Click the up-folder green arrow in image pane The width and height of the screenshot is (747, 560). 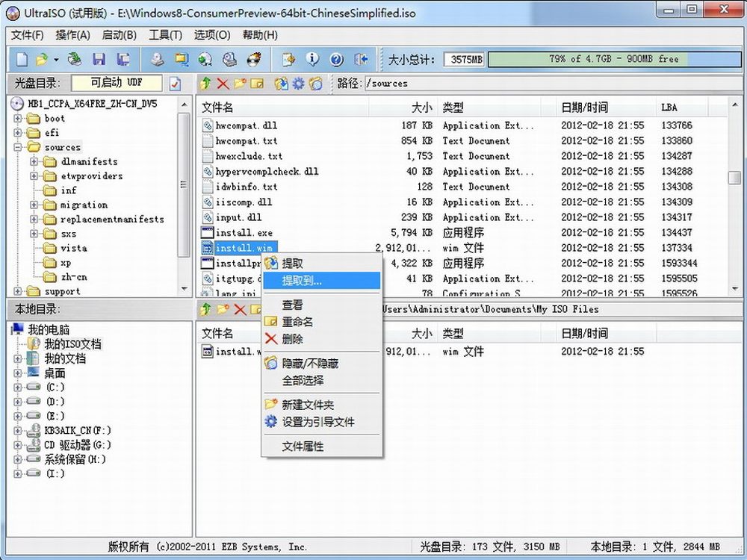(x=205, y=84)
